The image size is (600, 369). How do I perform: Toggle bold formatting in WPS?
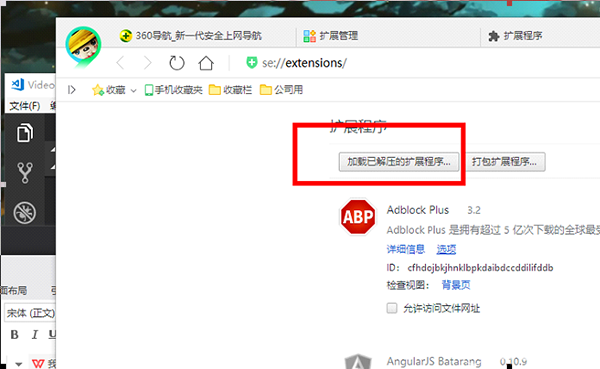coord(15,335)
